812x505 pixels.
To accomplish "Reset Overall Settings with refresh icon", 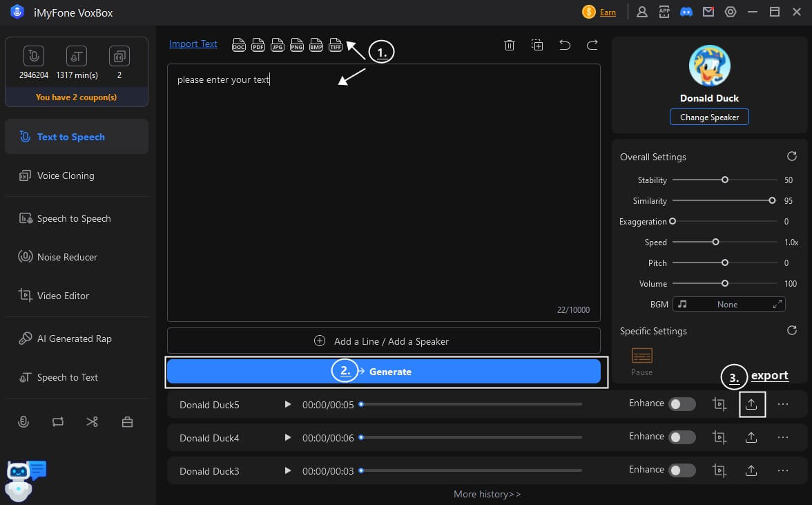I will pyautogui.click(x=792, y=157).
